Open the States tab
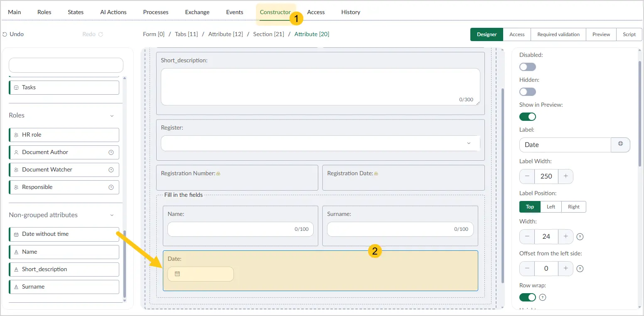Image resolution: width=644 pixels, height=316 pixels. (x=76, y=12)
